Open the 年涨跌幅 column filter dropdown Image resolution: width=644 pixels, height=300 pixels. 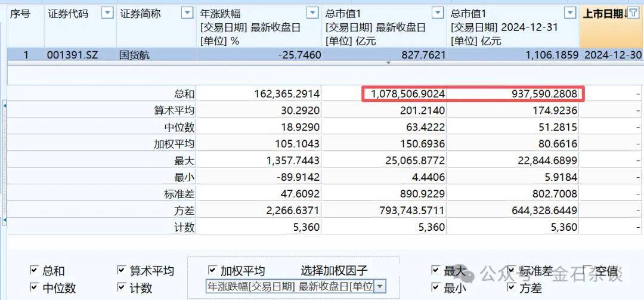coord(312,13)
